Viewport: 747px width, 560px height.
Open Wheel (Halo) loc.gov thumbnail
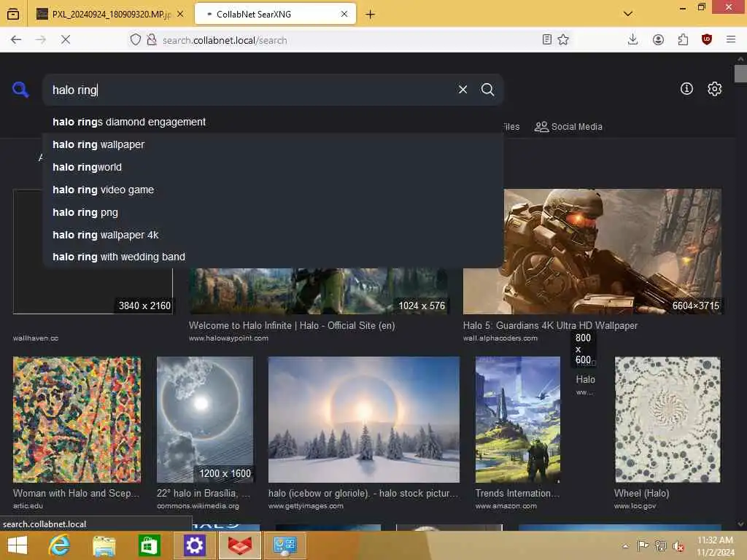click(667, 419)
